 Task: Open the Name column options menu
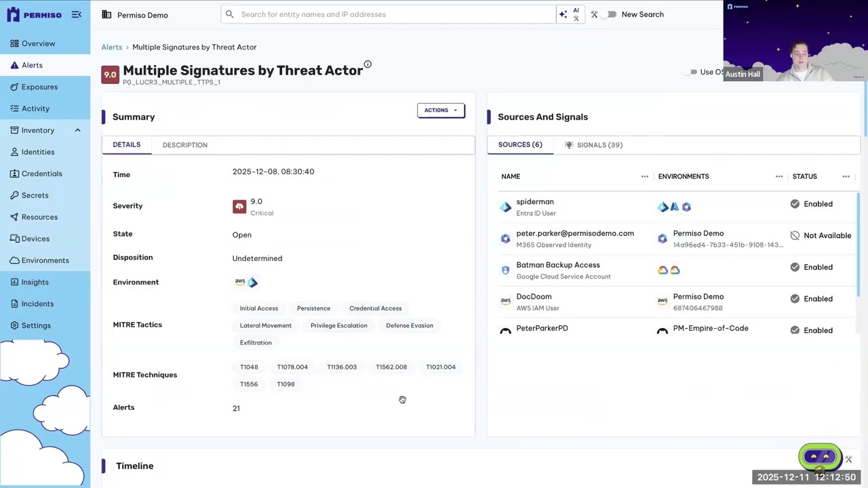[645, 177]
